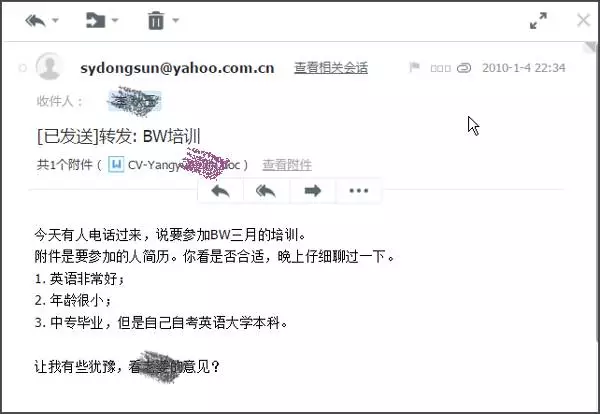600x414 pixels.
Task: Toggle the unread circle beside the sender
Action: 23,68
